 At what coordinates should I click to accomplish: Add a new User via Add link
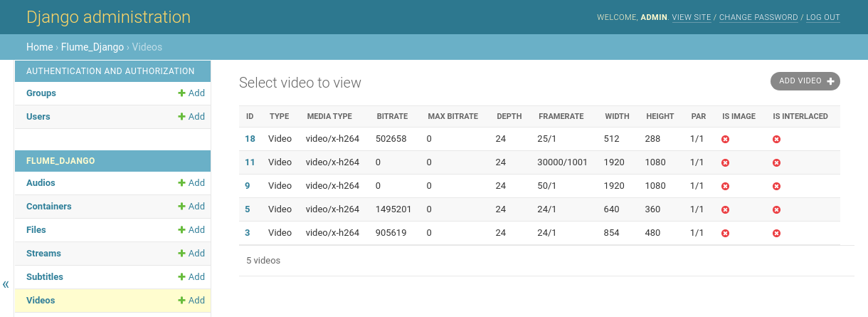coord(191,117)
